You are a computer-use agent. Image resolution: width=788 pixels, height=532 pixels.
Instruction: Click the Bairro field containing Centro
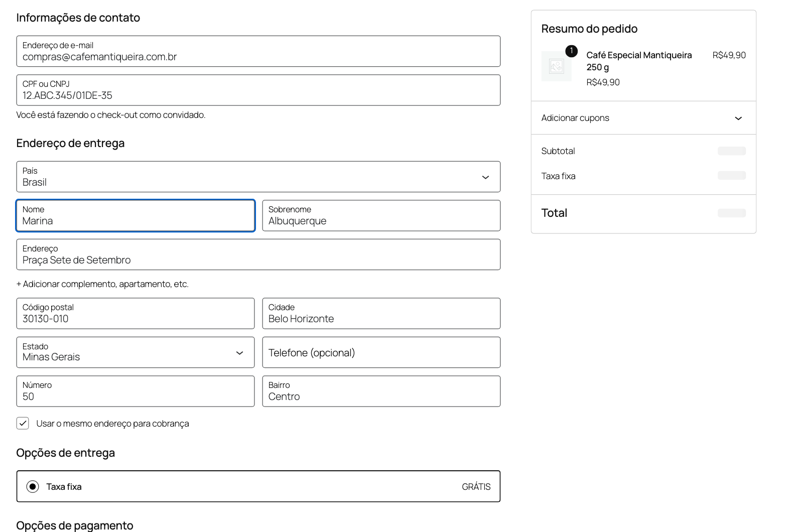(x=381, y=391)
